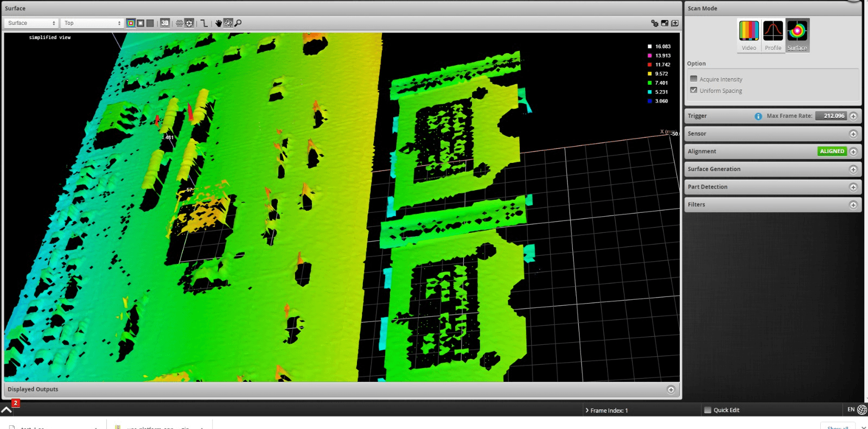Expand the Filters panel
Viewport: 868px width, 429px height.
[853, 205]
